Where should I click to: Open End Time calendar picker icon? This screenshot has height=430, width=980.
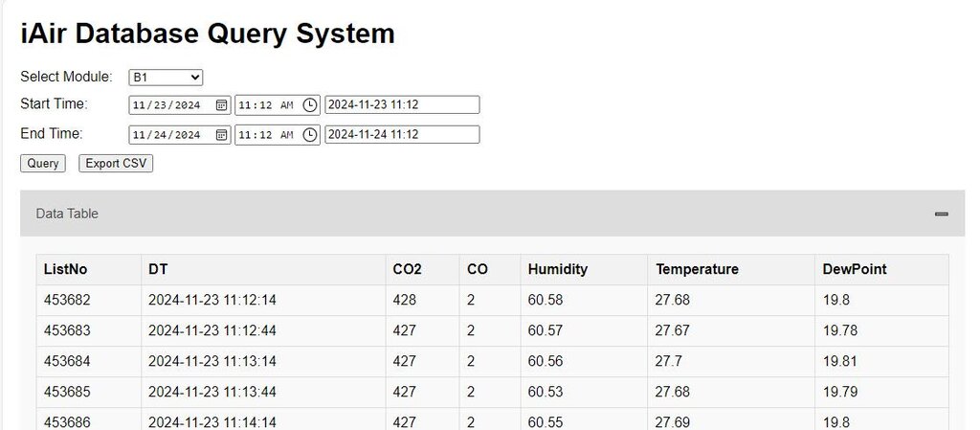pyautogui.click(x=221, y=135)
